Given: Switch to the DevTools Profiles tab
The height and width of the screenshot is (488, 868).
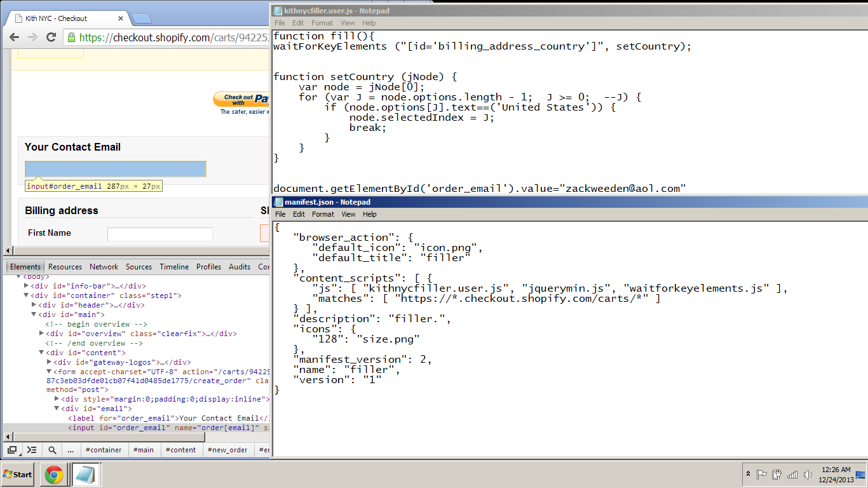Looking at the screenshot, I should (x=208, y=267).
